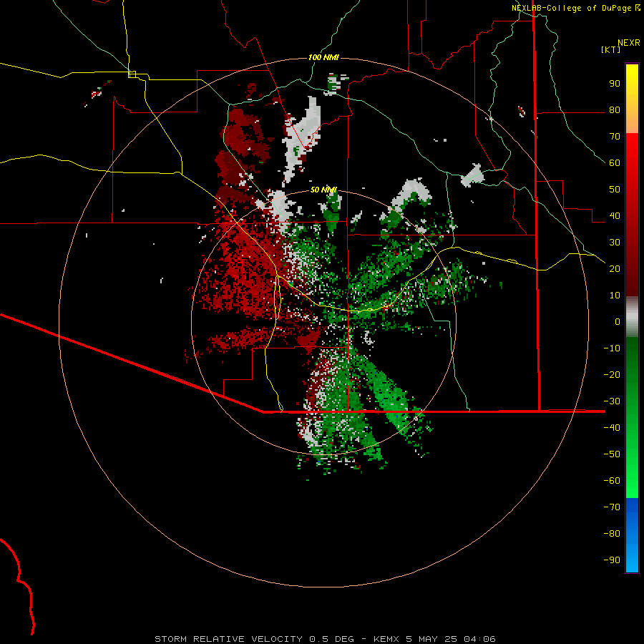Click the 60 value on velocity scale
The image size is (644, 644).
(615, 162)
